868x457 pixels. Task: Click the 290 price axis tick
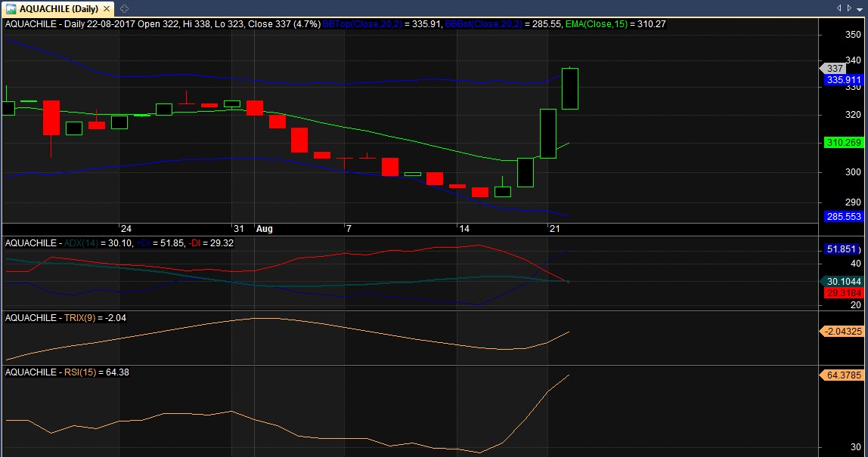coord(853,202)
